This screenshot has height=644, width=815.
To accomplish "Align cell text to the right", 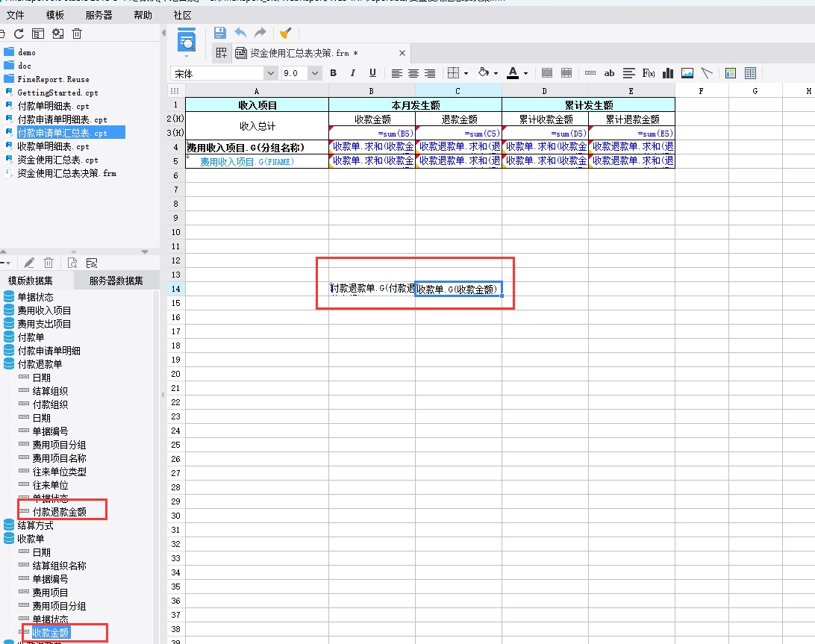I will pos(430,73).
